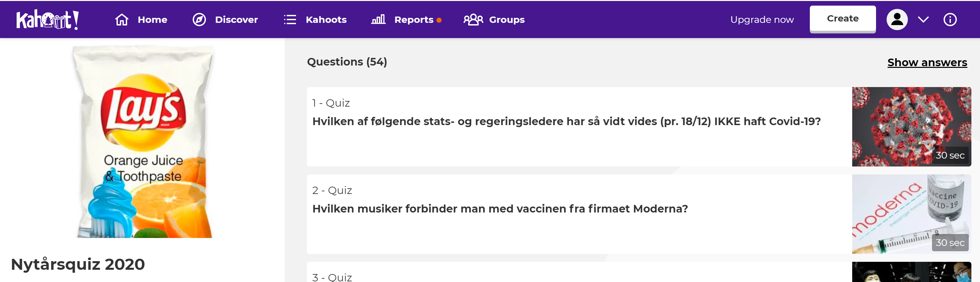
Task: Open the Groups menu item
Action: pyautogui.click(x=494, y=20)
